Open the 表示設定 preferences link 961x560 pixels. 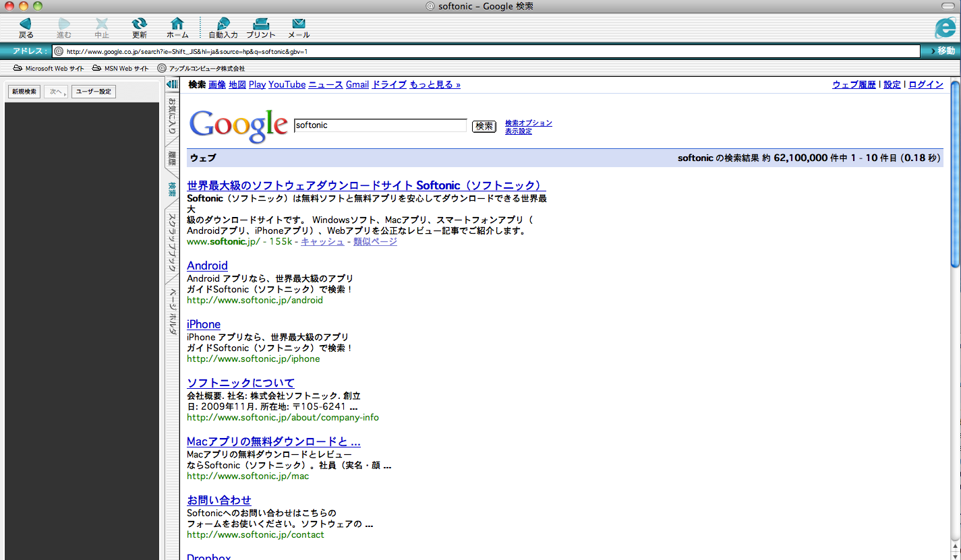click(x=519, y=131)
